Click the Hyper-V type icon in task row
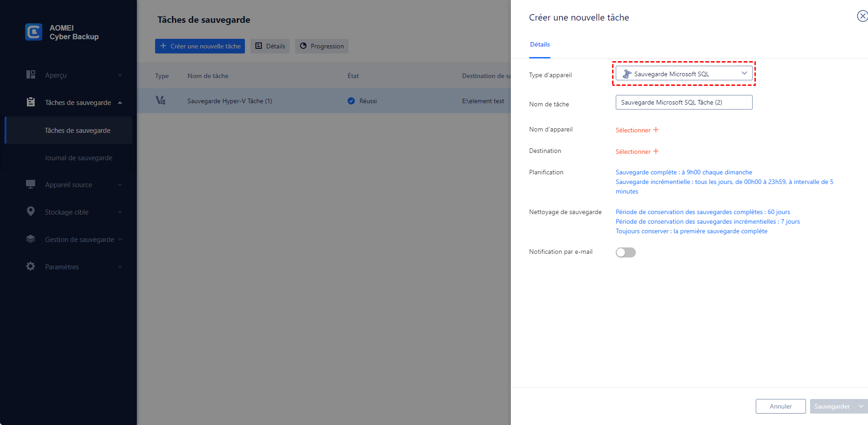 click(161, 100)
